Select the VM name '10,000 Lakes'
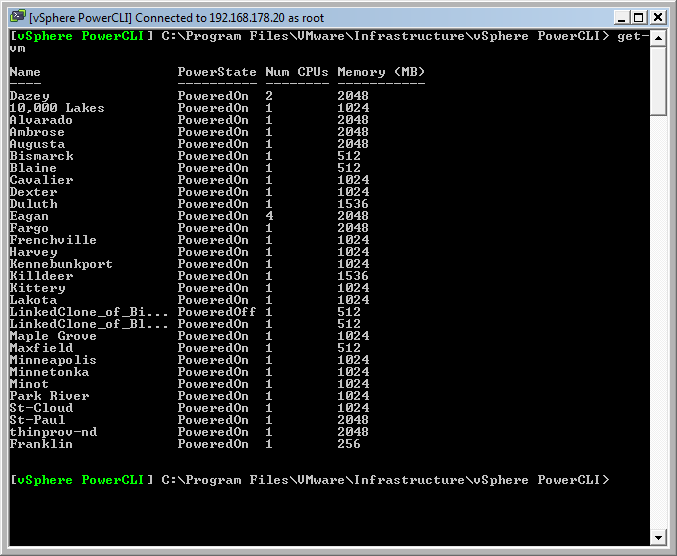This screenshot has width=677, height=556. [x=57, y=108]
